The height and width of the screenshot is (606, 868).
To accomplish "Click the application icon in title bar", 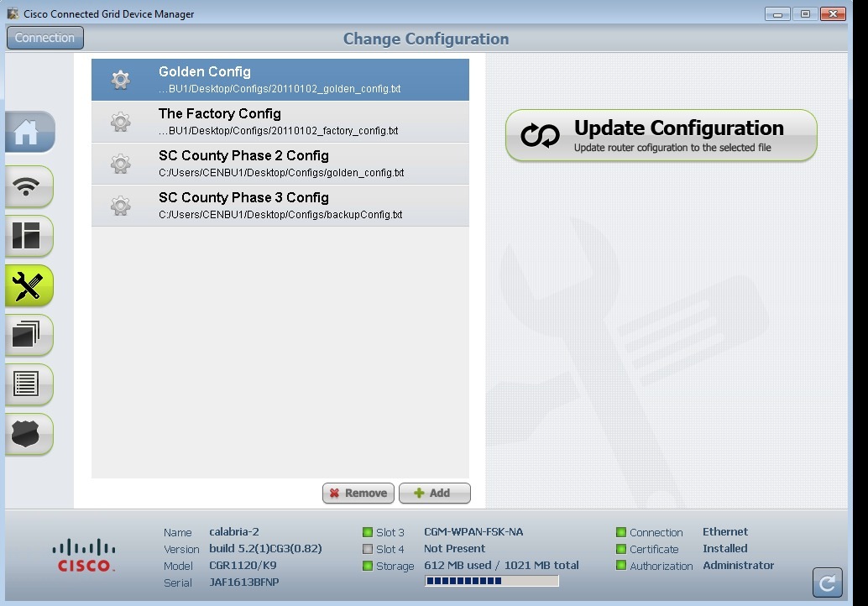I will (13, 13).
